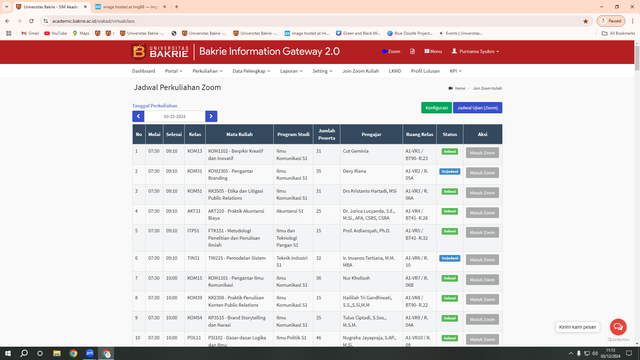Screen dimensions: 640x360
Task: Open the Maps bookmark
Action: pyautogui.click(x=81, y=33)
